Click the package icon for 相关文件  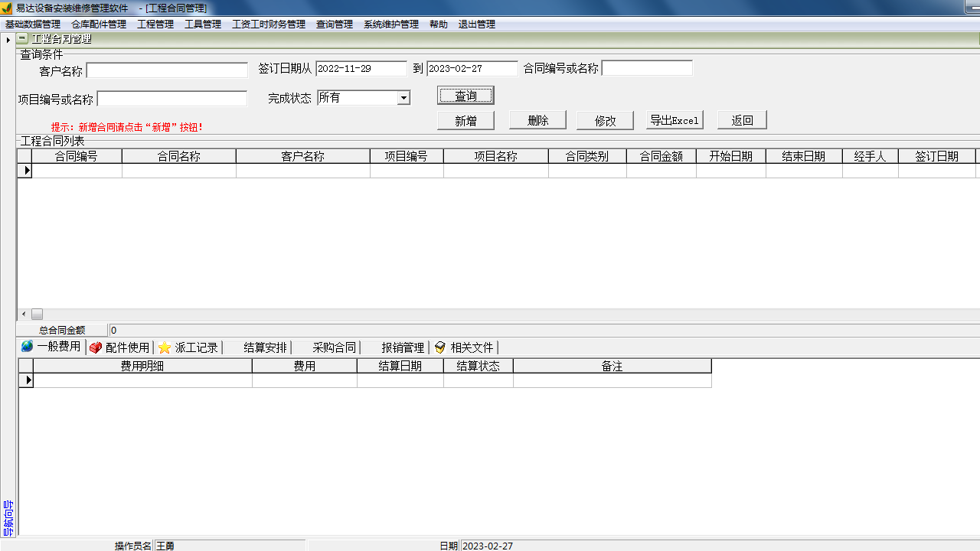[x=440, y=347]
